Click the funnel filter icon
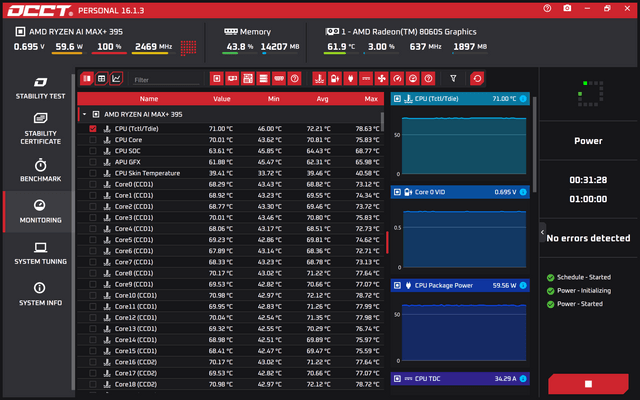 (x=453, y=78)
